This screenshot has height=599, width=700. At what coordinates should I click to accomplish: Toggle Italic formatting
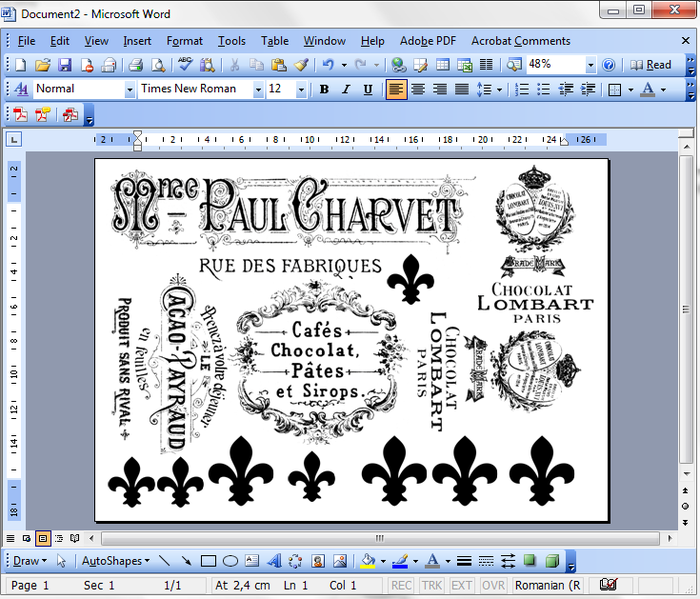pos(346,89)
